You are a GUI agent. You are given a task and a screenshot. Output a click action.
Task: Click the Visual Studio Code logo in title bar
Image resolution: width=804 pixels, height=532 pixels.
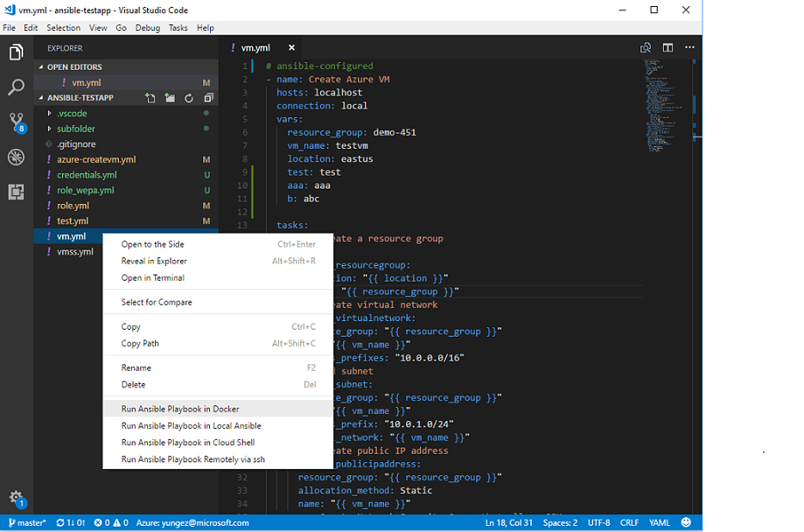9,9
